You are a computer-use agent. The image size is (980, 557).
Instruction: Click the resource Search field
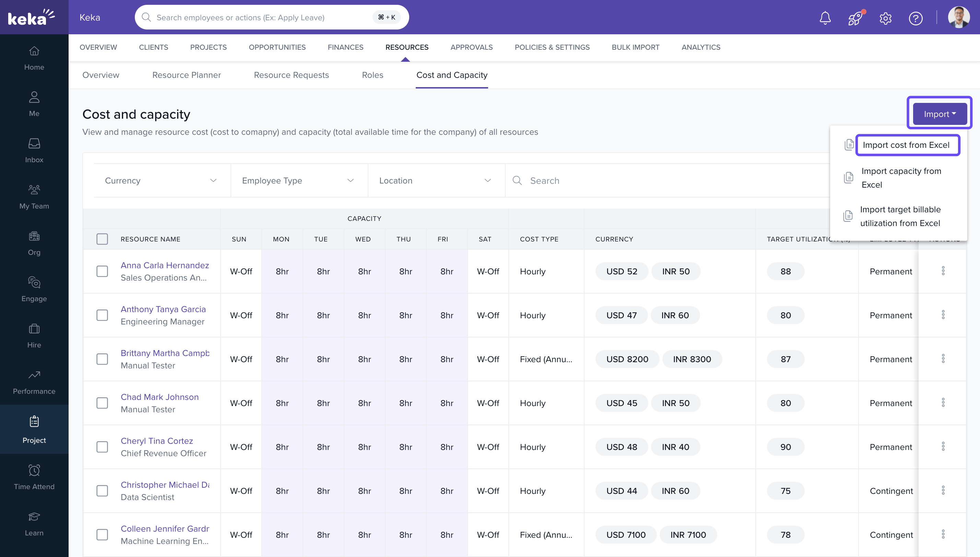(665, 180)
